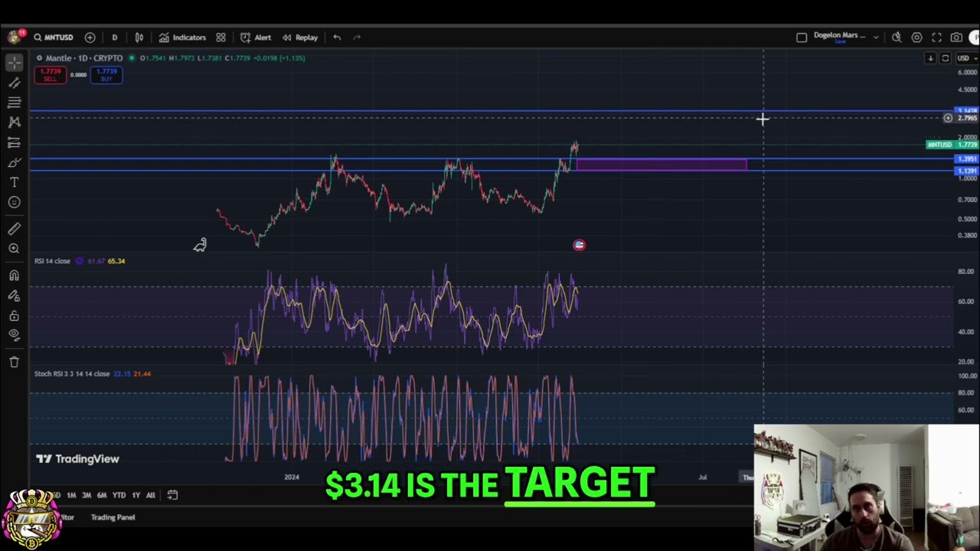Set range to 3M

[x=87, y=495]
